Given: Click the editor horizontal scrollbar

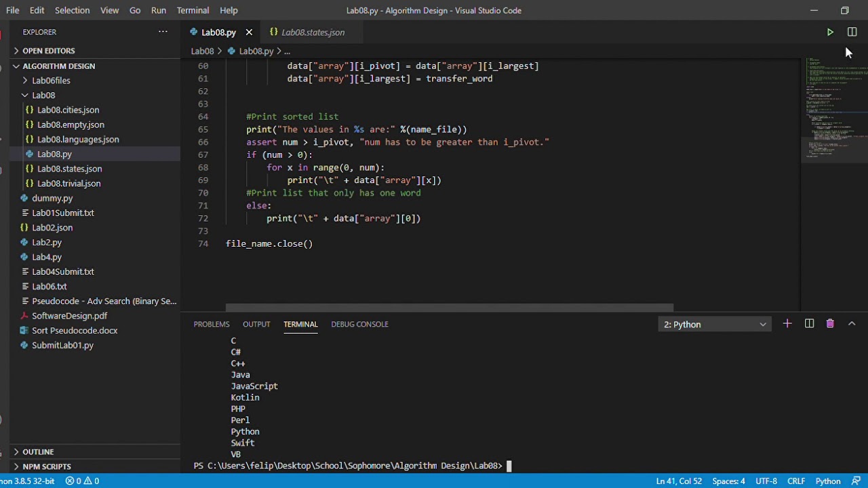Looking at the screenshot, I should click(x=449, y=308).
